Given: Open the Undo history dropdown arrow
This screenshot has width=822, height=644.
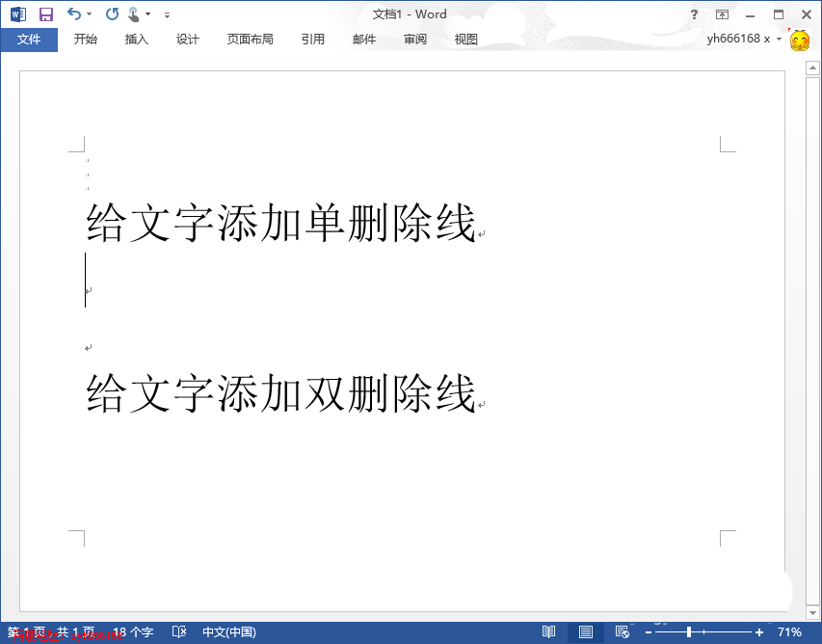Looking at the screenshot, I should pos(89,14).
